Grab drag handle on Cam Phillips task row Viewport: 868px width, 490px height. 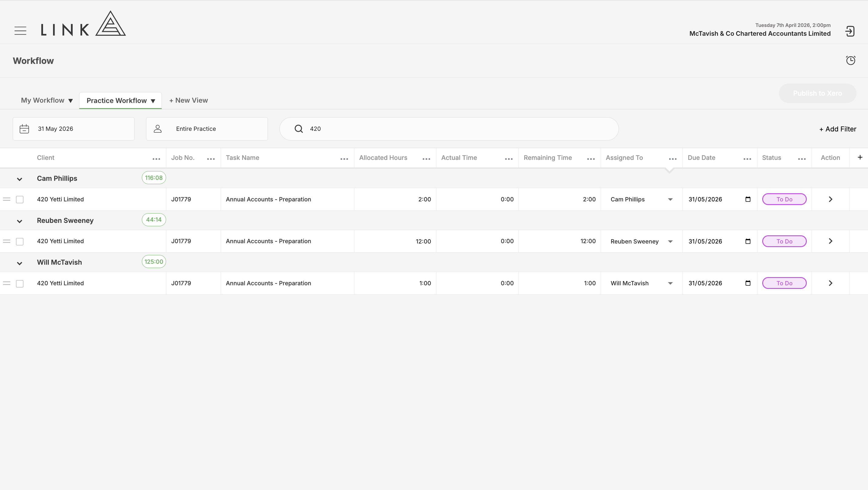[7, 199]
